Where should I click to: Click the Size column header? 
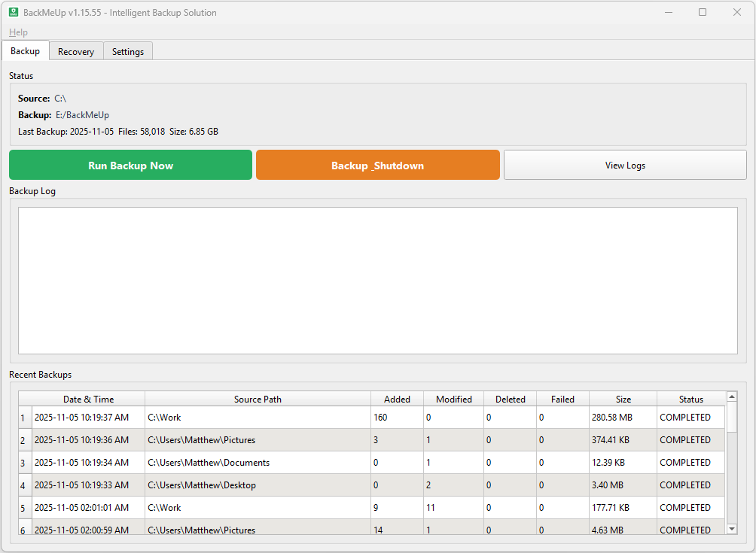(621, 399)
